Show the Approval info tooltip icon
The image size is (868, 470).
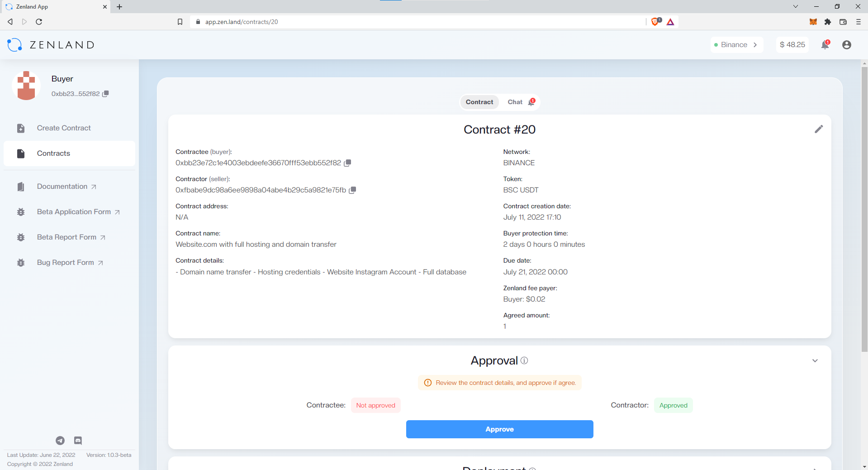tap(524, 360)
